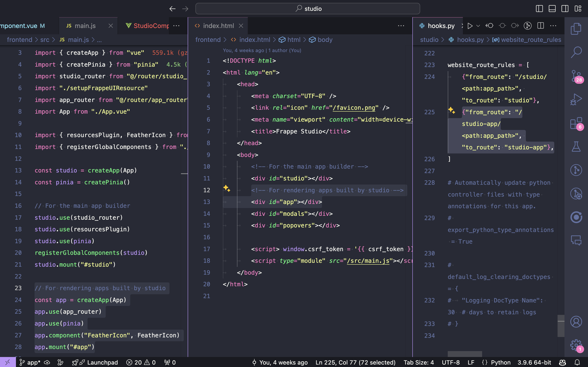588x367 pixels.
Task: Open more actions for the hooks.py editor group
Action: [x=553, y=26]
